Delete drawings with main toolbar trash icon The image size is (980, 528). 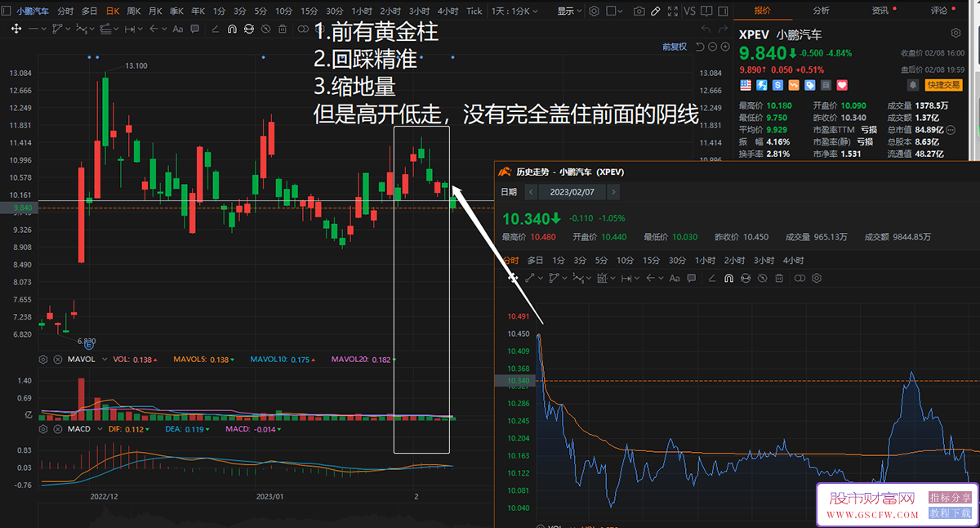pyautogui.click(x=283, y=29)
